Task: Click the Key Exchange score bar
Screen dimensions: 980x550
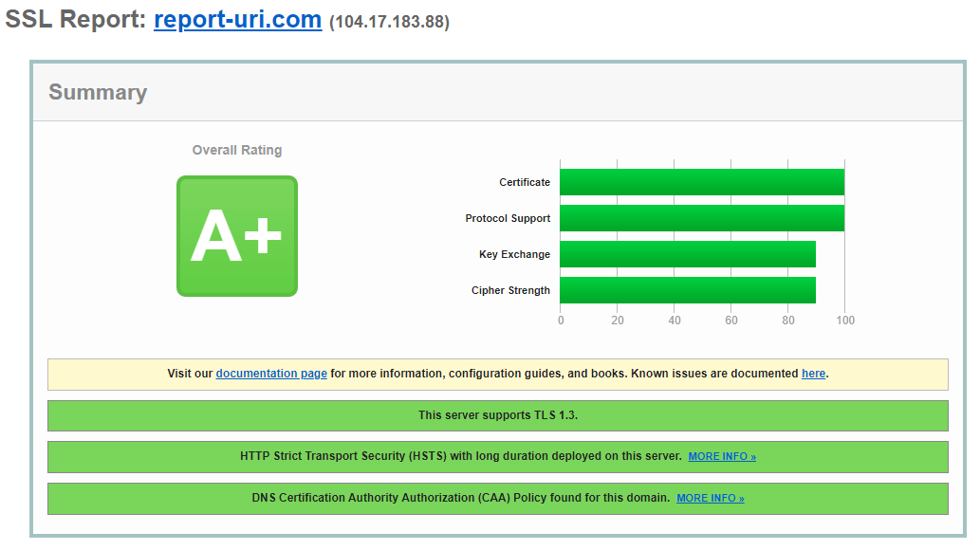Action: tap(688, 254)
